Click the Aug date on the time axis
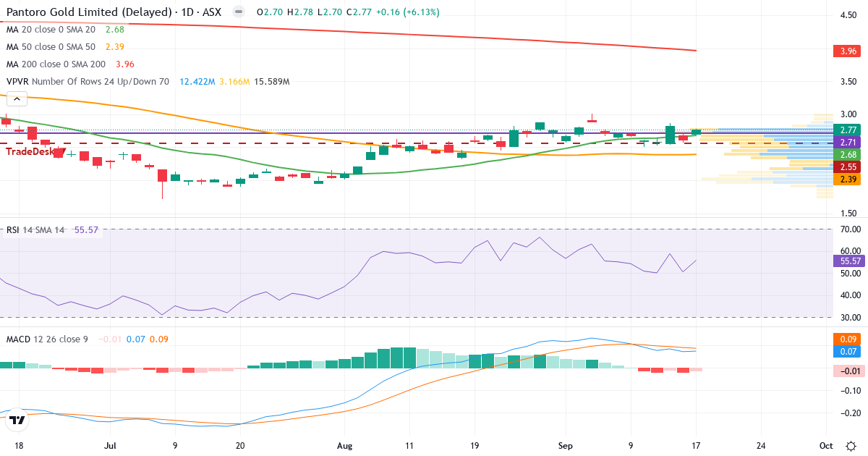Viewport: 868px width, 456px height. coord(344,445)
